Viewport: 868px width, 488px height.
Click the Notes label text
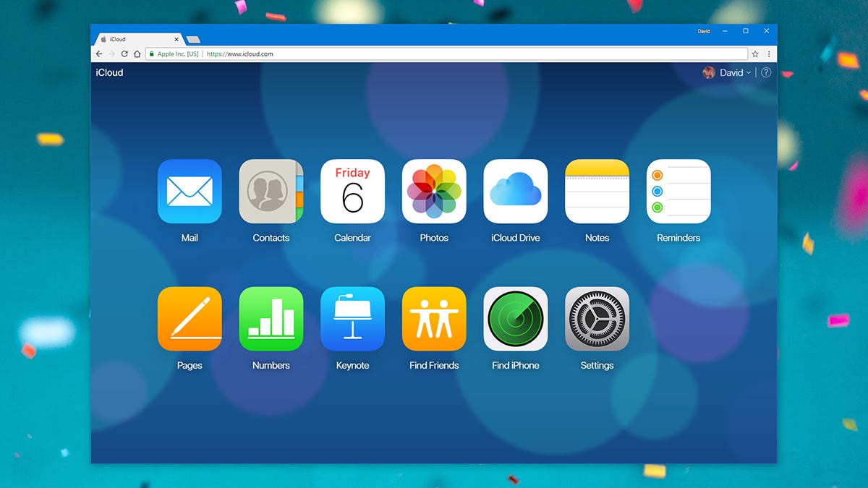(x=597, y=238)
